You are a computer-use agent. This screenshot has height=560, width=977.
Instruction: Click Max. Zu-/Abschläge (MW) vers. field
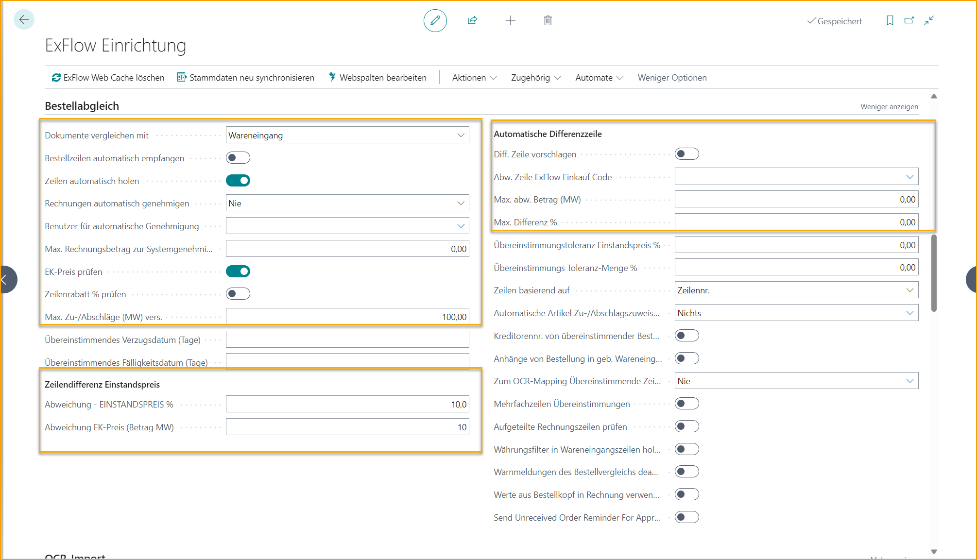click(x=347, y=317)
